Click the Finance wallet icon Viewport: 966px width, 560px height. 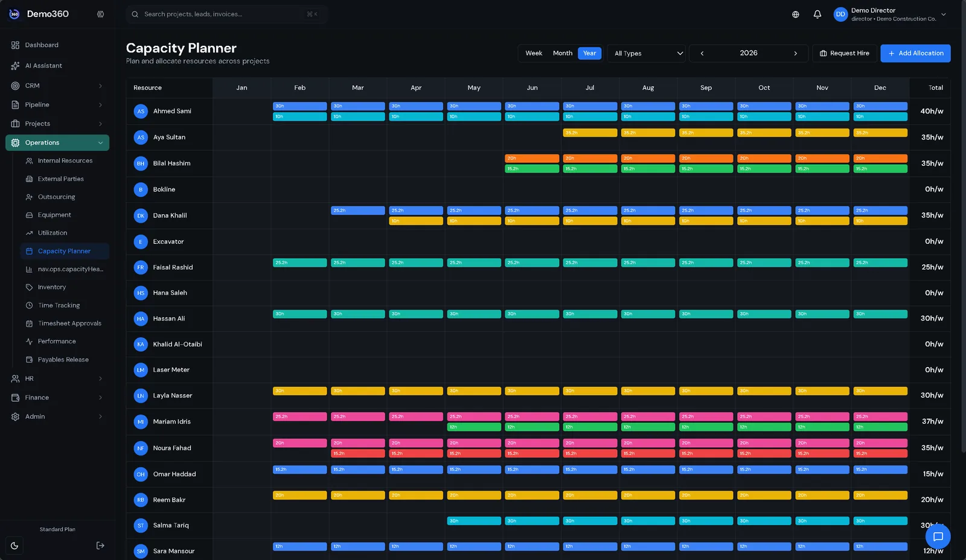[15, 398]
